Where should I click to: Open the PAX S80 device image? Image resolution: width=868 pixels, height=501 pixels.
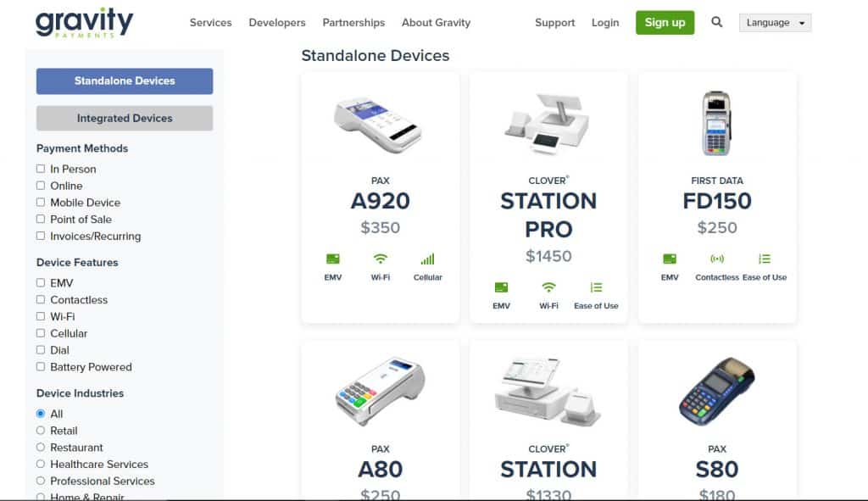[x=717, y=392]
